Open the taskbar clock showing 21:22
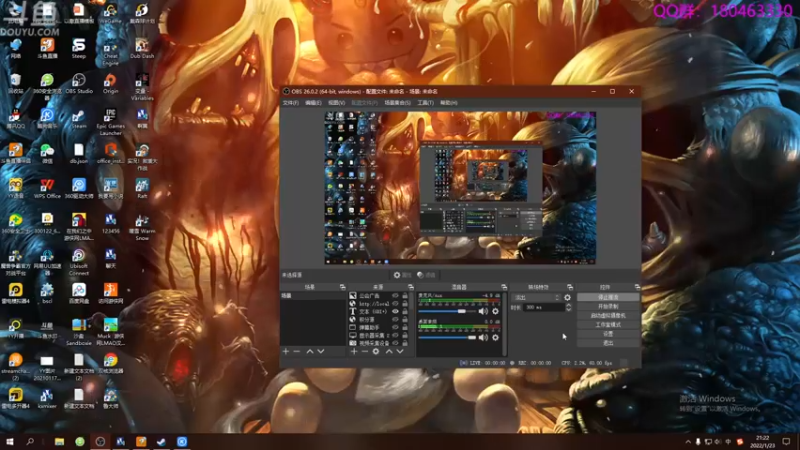The width and height of the screenshot is (800, 450). pyautogui.click(x=762, y=442)
